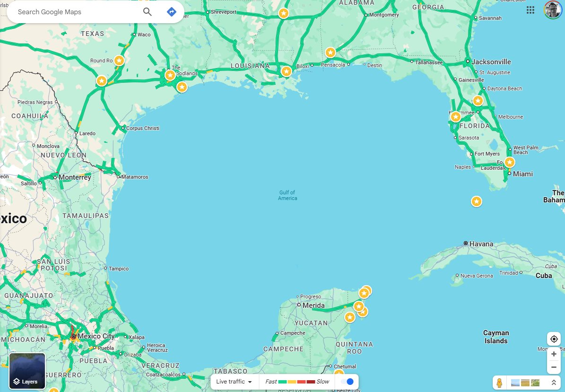565x392 pixels.
Task: Click the Merida city label
Action: tap(313, 305)
